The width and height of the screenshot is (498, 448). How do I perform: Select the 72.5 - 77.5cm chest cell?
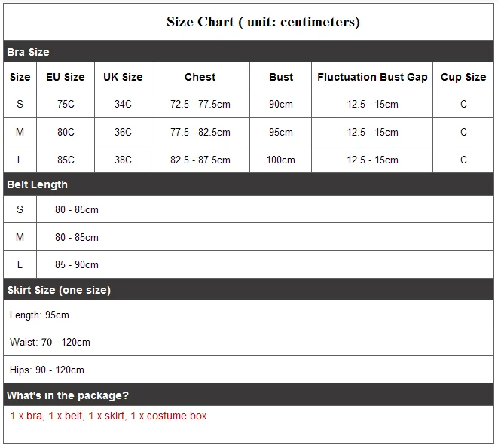click(x=200, y=104)
